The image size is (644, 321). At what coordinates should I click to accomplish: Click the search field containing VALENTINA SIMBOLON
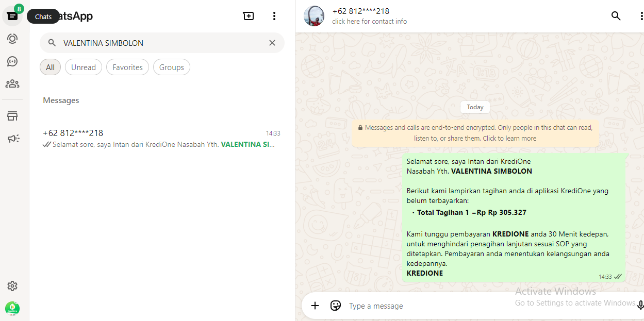pyautogui.click(x=162, y=43)
